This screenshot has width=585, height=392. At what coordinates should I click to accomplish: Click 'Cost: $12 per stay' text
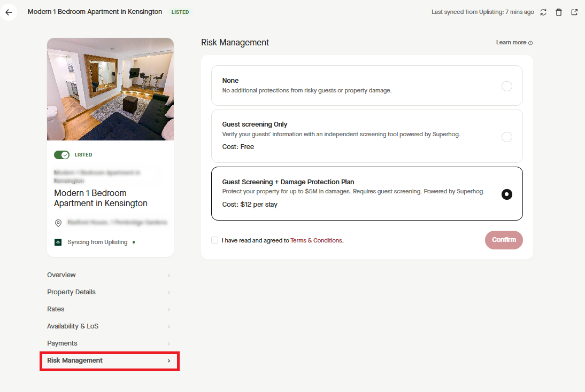[x=250, y=205]
